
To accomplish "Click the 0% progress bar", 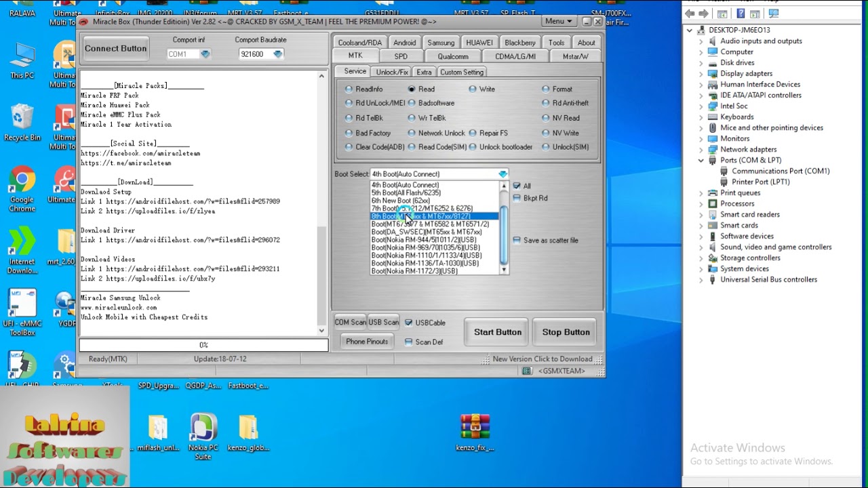I will click(x=203, y=345).
